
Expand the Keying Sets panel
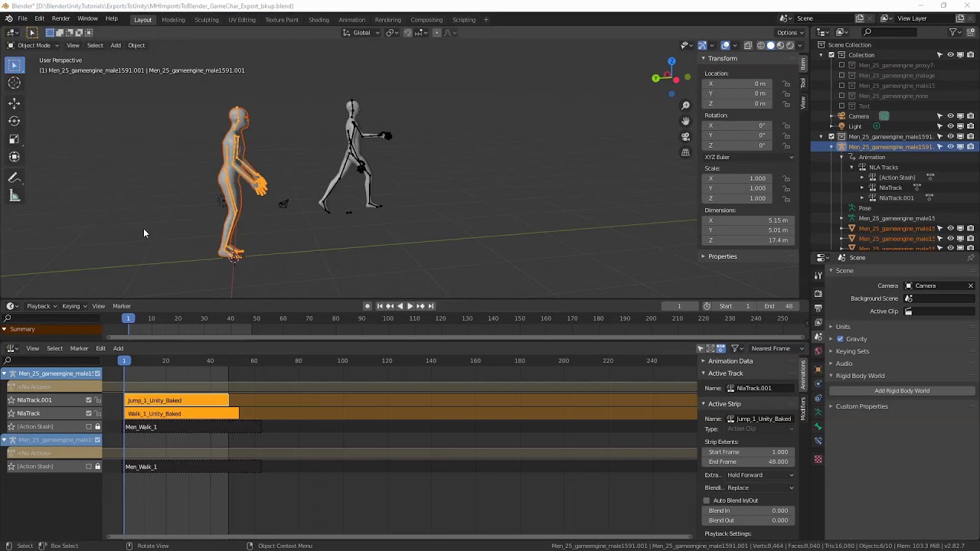[852, 351]
